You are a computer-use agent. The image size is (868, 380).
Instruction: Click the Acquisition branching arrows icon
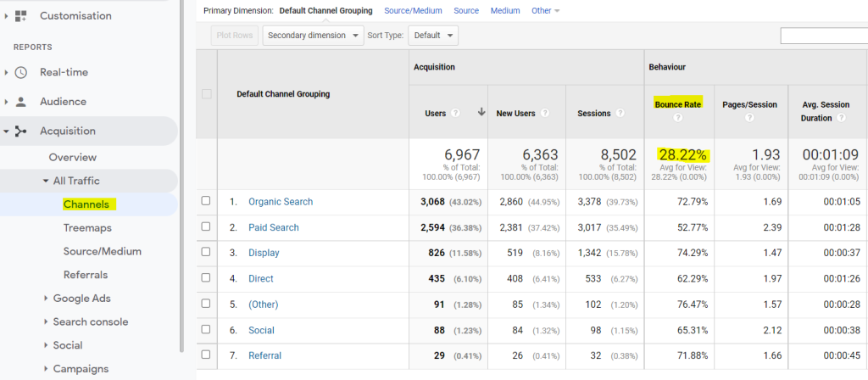(x=21, y=131)
